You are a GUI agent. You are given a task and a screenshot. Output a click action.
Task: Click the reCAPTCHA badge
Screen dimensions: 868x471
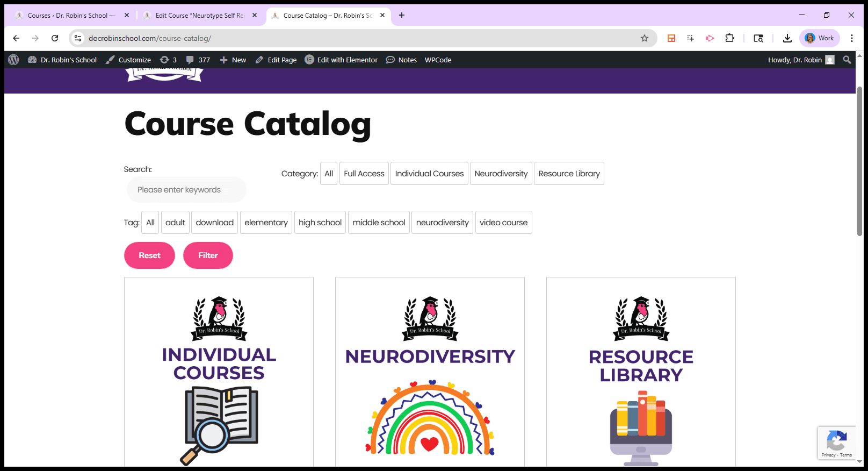pyautogui.click(x=836, y=443)
